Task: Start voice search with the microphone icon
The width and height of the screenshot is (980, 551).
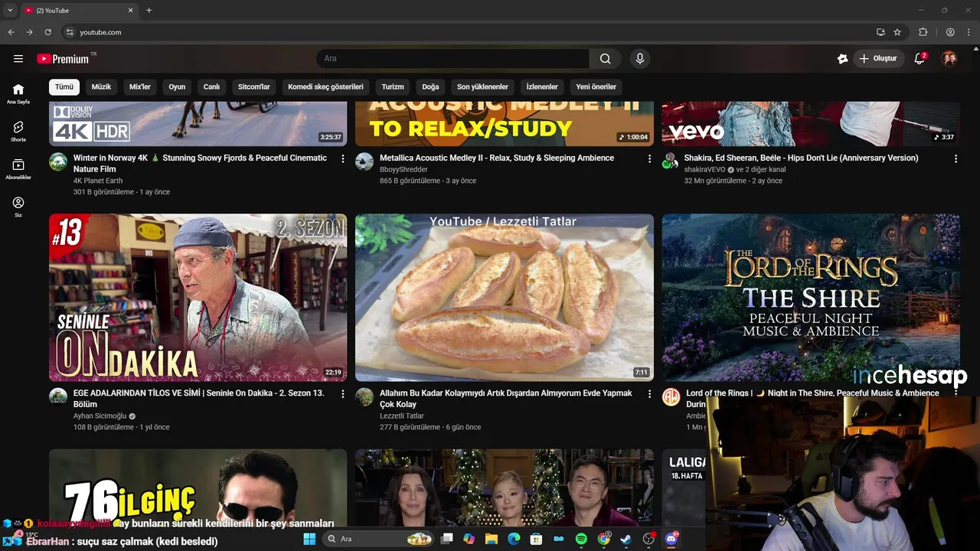Action: [640, 59]
